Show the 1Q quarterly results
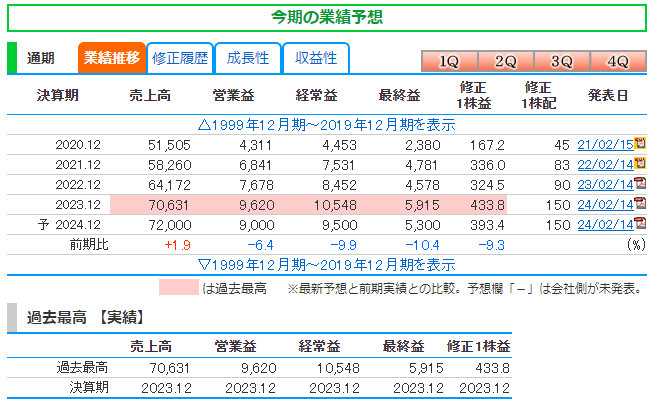662x404 pixels. click(449, 61)
